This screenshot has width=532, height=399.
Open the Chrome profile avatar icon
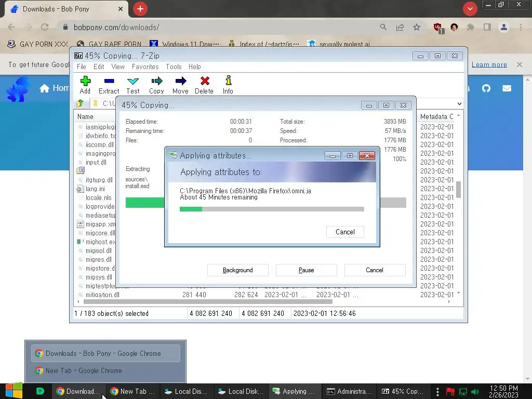coord(504,27)
